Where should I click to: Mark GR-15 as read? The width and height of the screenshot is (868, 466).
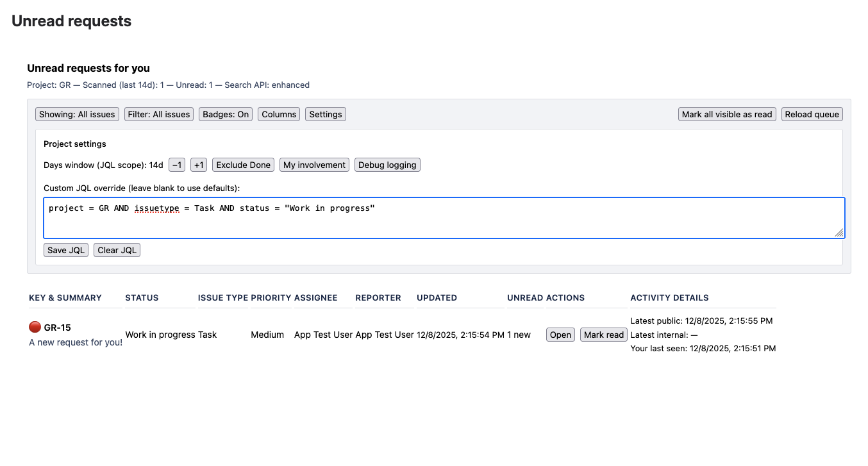click(x=603, y=335)
